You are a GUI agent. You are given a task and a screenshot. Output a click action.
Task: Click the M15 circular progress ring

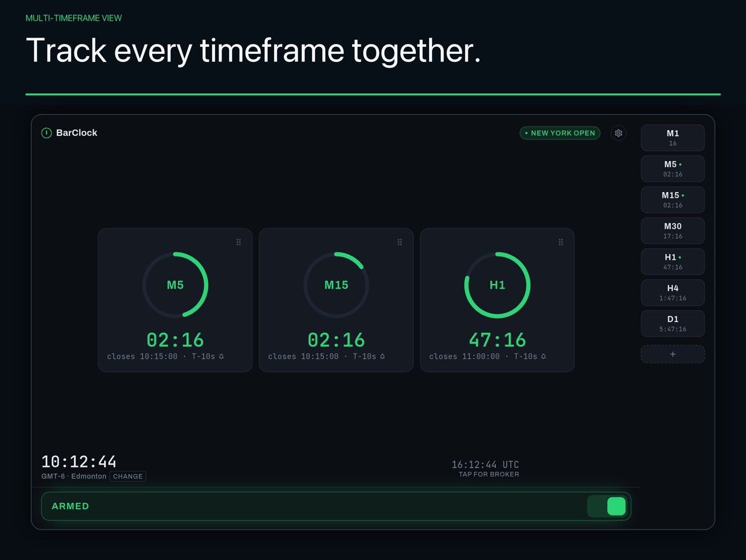click(337, 285)
